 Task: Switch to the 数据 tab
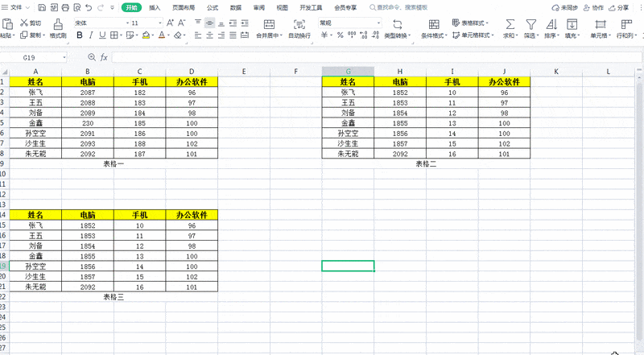[236, 7]
